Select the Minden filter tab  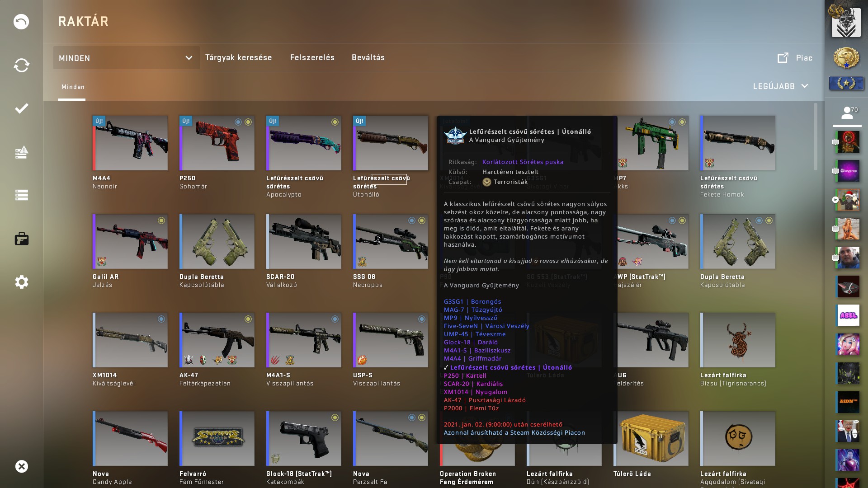pos(73,87)
